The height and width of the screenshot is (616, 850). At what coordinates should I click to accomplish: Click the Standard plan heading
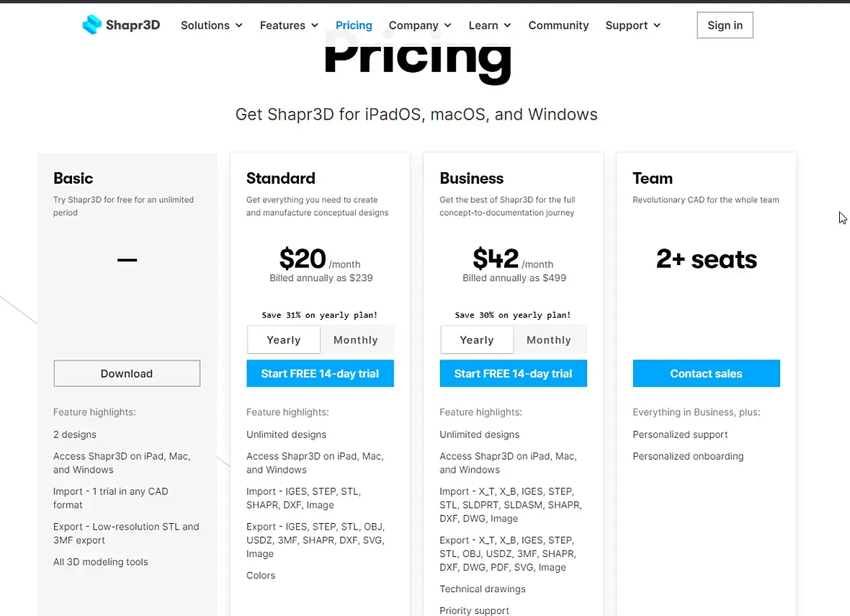tap(281, 179)
